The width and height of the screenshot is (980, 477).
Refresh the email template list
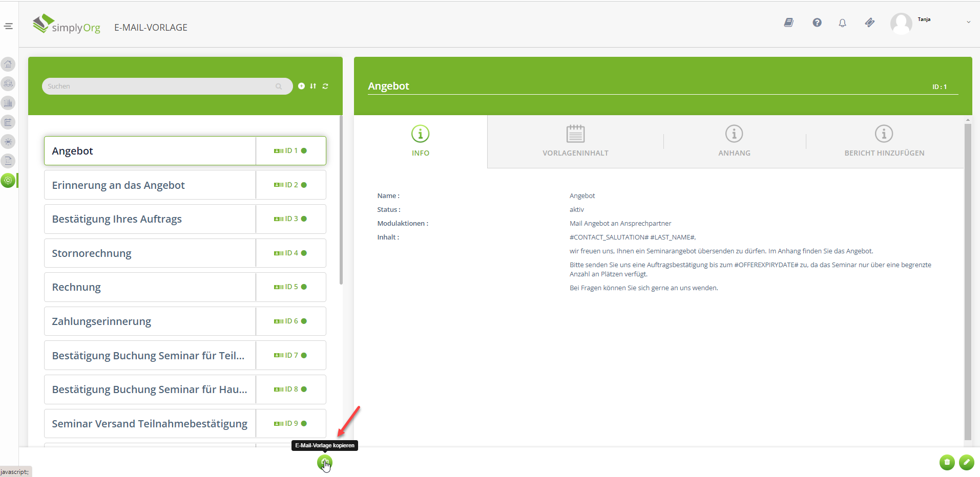[325, 86]
